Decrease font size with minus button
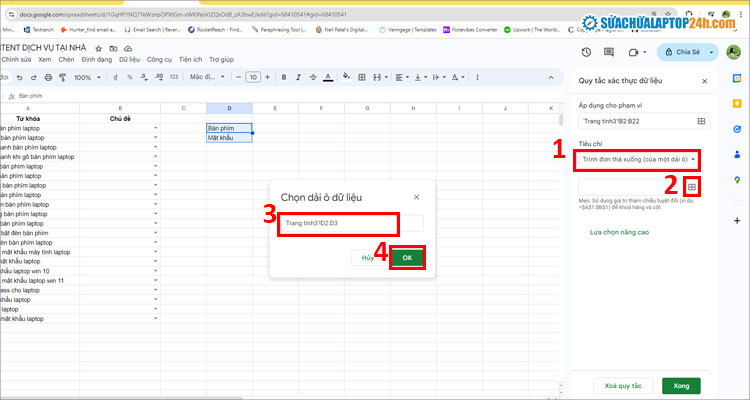This screenshot has height=400, width=750. 238,77
